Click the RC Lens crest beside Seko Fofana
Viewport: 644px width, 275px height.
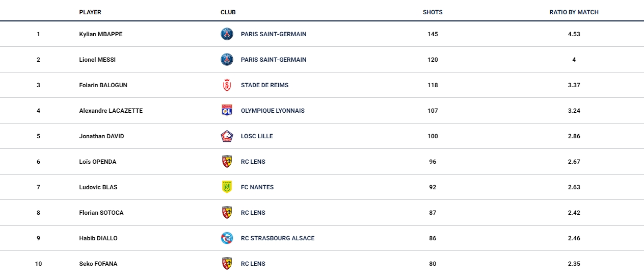coord(227,264)
